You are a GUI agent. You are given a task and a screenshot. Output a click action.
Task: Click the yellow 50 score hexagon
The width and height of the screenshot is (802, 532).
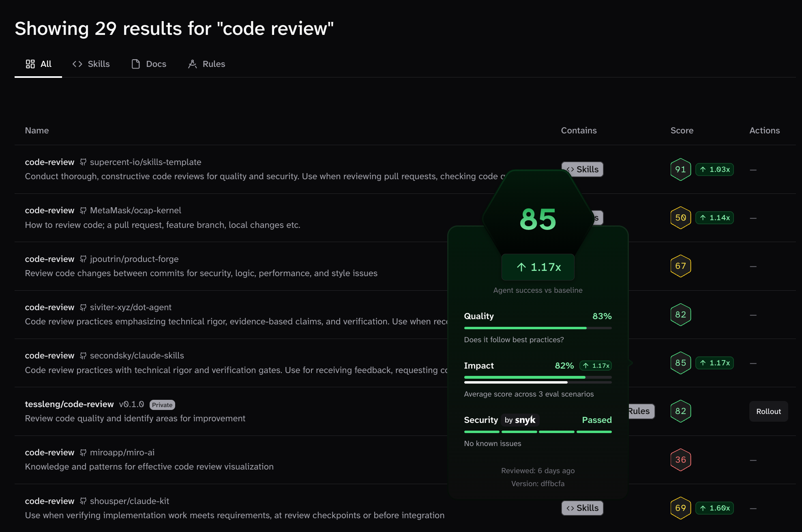(x=680, y=218)
